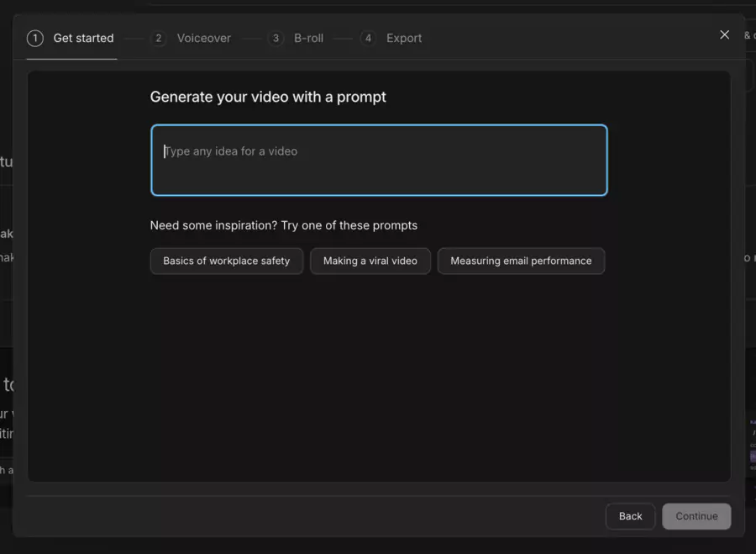Click the step 4 circle indicator
The width and height of the screenshot is (756, 554).
click(368, 38)
